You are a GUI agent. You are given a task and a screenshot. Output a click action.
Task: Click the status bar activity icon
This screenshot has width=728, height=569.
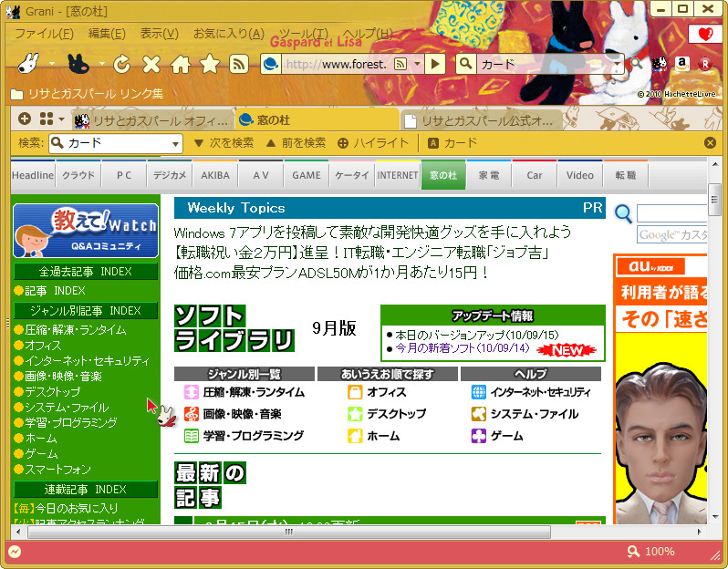pyautogui.click(x=15, y=551)
